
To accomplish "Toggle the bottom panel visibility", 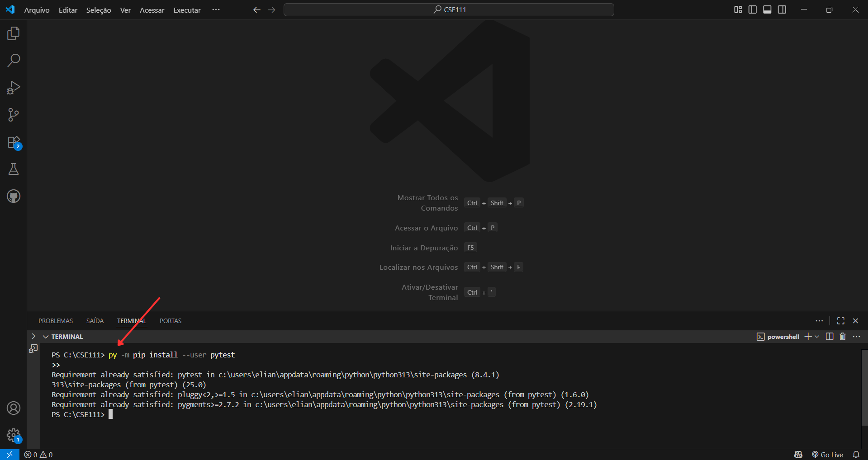I will tap(767, 9).
